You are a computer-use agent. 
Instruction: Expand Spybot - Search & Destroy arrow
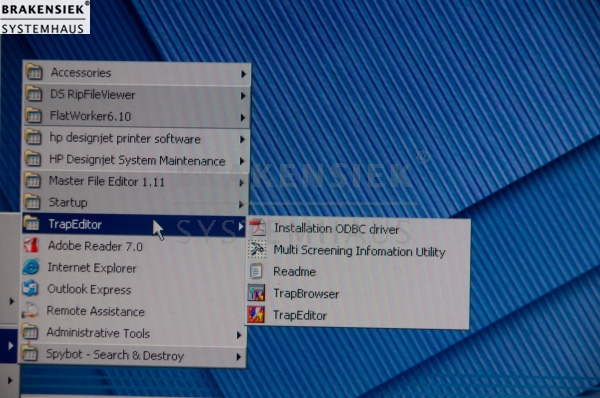tap(238, 357)
